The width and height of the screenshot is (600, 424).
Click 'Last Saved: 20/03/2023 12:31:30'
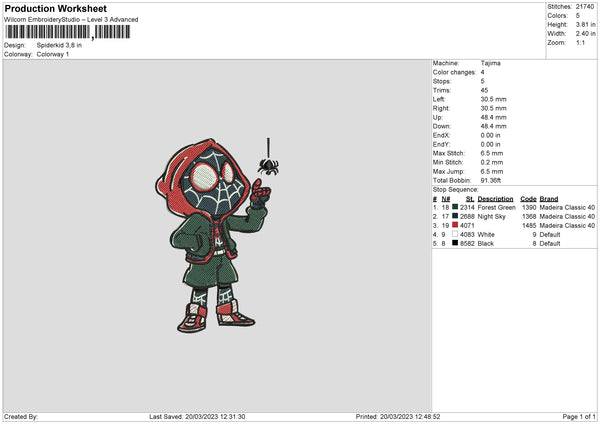click(197, 417)
